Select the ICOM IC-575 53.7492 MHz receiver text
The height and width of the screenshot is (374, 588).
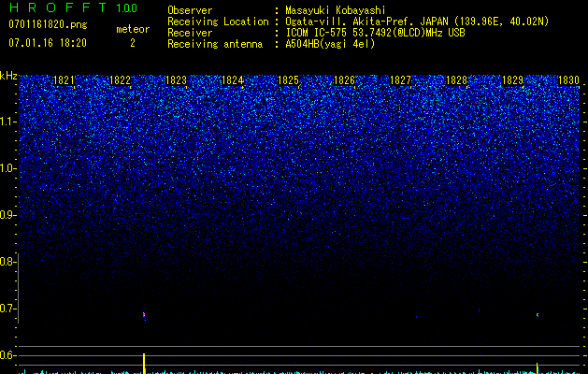tap(375, 33)
